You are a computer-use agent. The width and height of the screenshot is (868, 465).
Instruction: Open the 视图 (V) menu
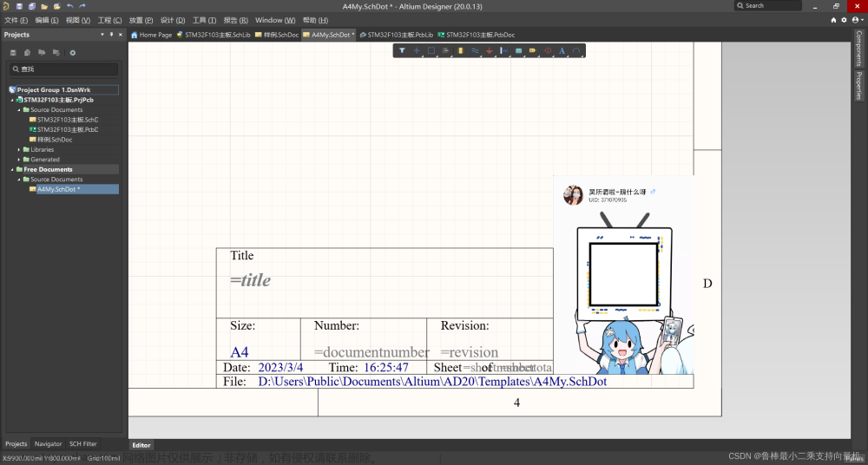pos(78,20)
